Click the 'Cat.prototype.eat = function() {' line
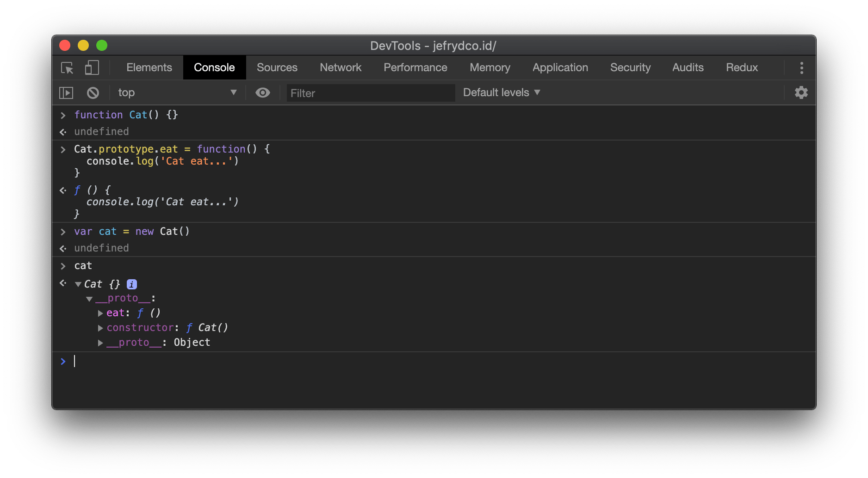 coord(172,149)
